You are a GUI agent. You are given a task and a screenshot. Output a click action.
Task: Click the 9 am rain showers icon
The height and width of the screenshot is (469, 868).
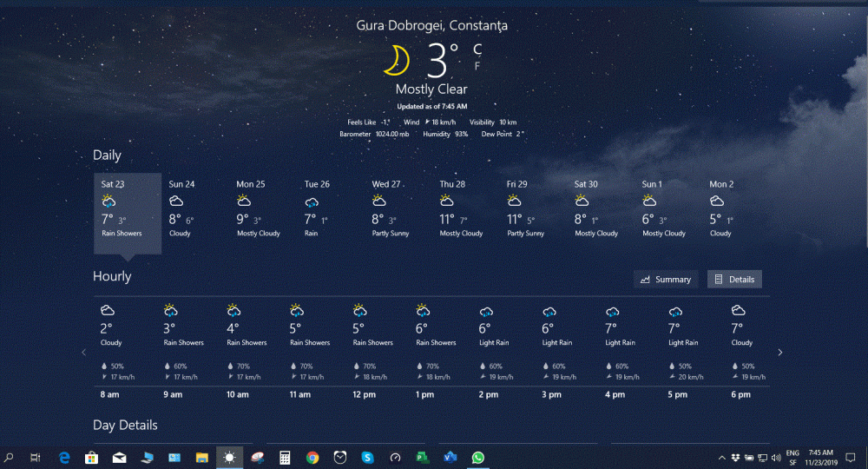[171, 310]
